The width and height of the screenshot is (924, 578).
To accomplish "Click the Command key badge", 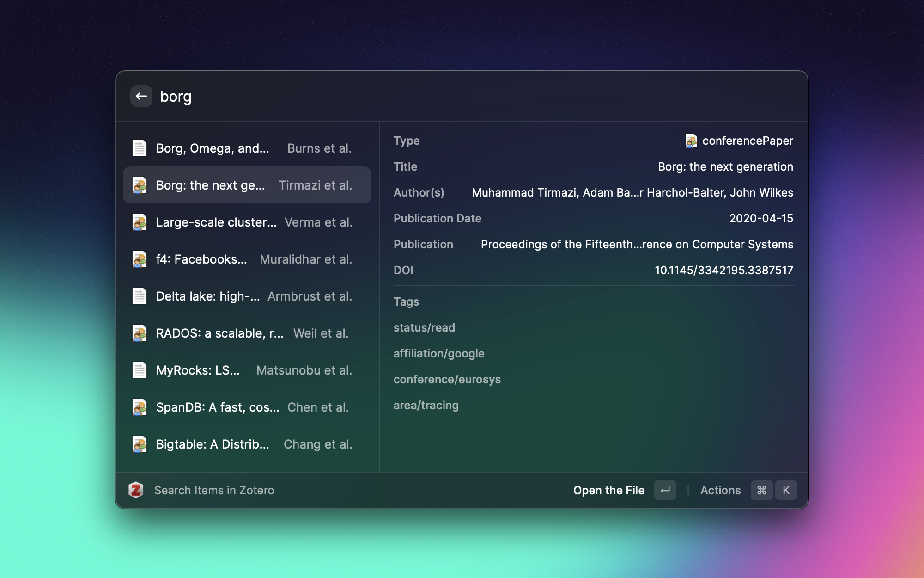I will point(762,490).
